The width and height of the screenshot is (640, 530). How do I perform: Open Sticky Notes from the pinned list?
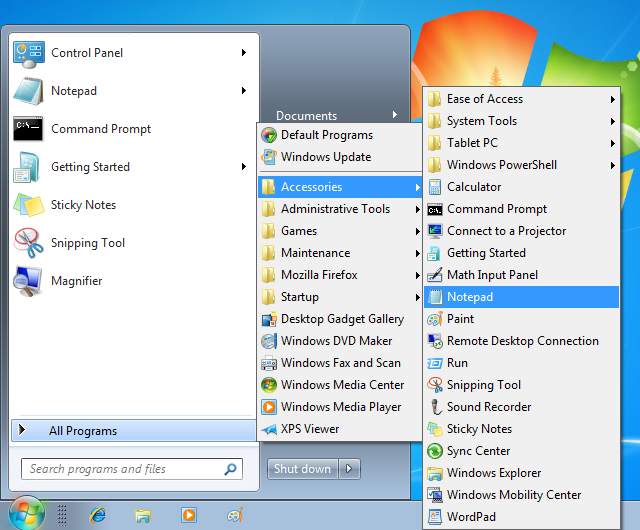point(83,205)
